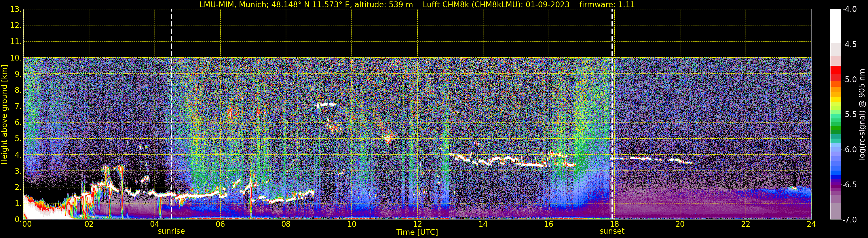Click the x-axis tick label '18'
Viewport: 868px width, 238px height.
tap(614, 224)
